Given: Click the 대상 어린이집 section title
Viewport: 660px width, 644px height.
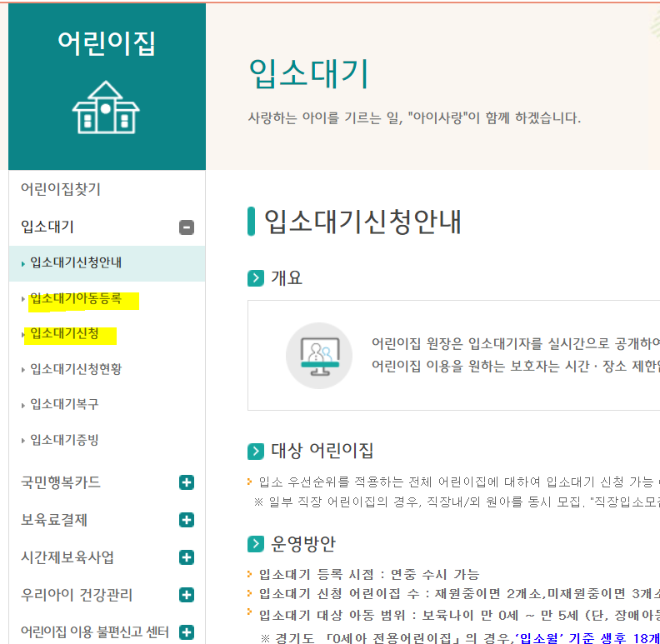Looking at the screenshot, I should (x=322, y=451).
